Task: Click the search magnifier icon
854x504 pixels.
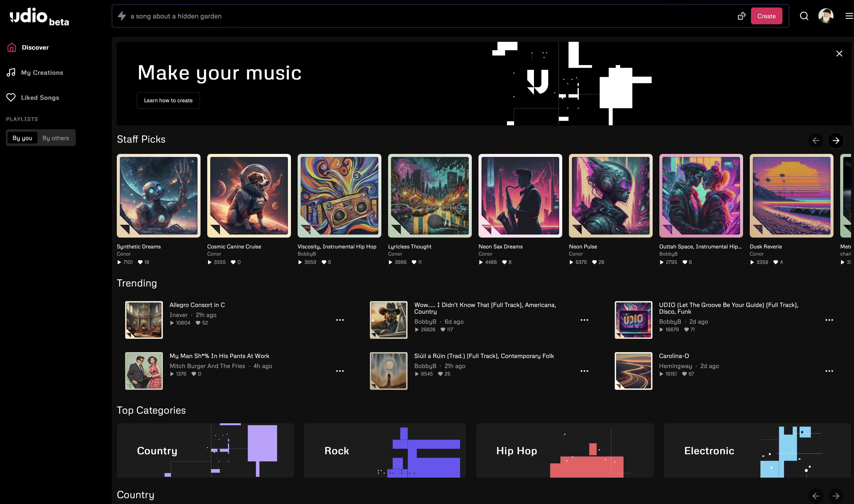Action: (x=804, y=16)
